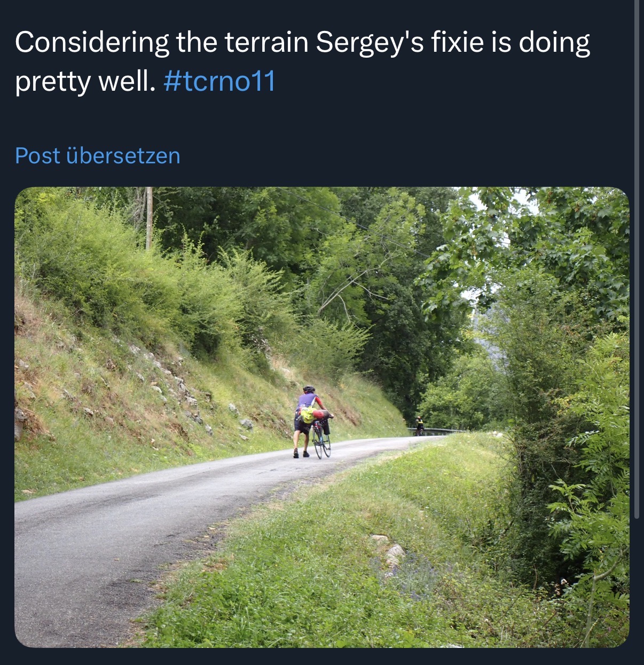644x665 pixels.
Task: Click the word "terrain" in the post text
Action: 266,43
